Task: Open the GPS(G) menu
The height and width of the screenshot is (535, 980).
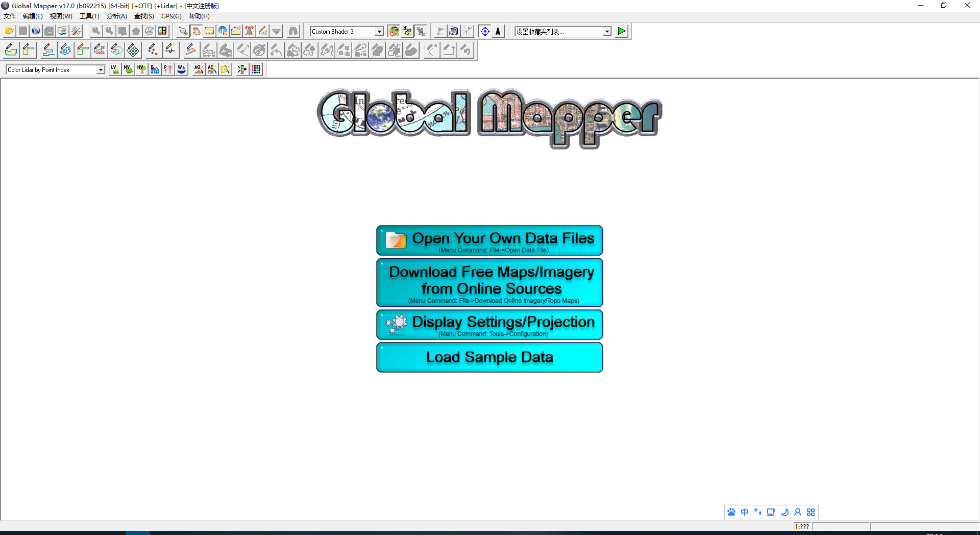Action: click(x=171, y=16)
